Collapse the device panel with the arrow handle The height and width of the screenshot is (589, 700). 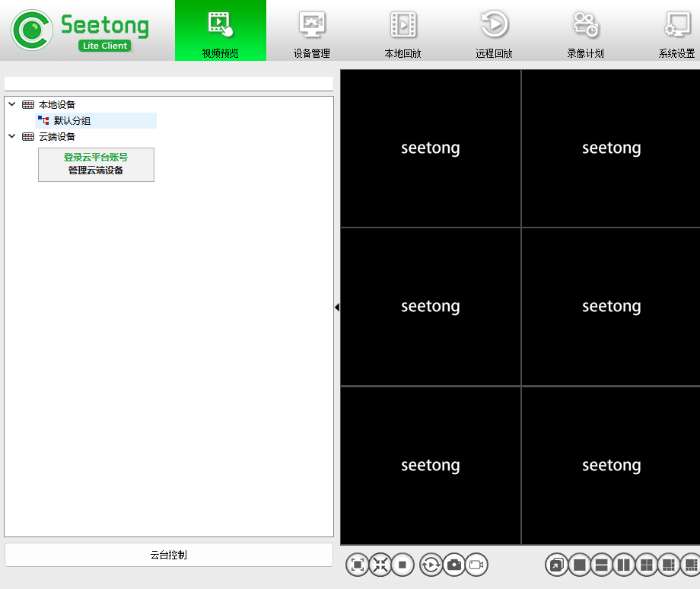[337, 307]
